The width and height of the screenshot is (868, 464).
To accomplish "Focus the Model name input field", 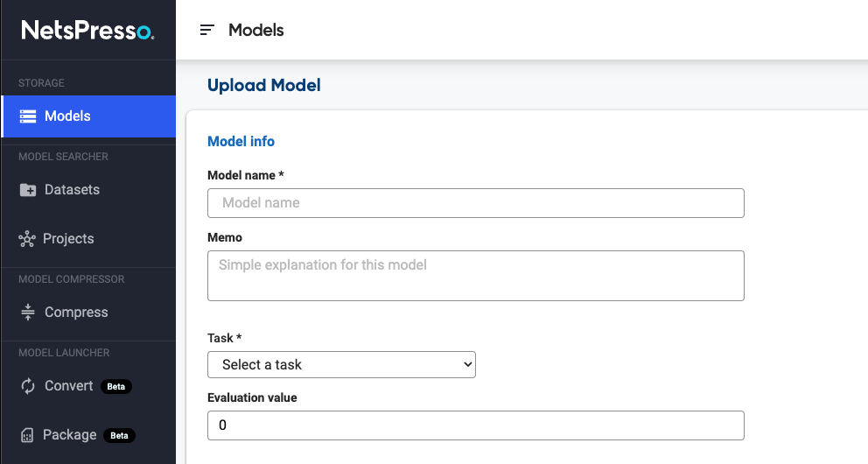I will (475, 203).
